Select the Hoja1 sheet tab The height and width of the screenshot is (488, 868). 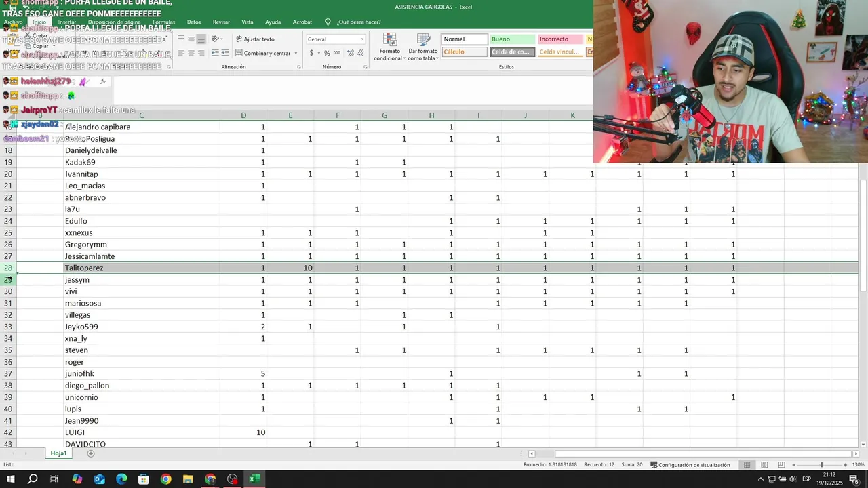(58, 453)
